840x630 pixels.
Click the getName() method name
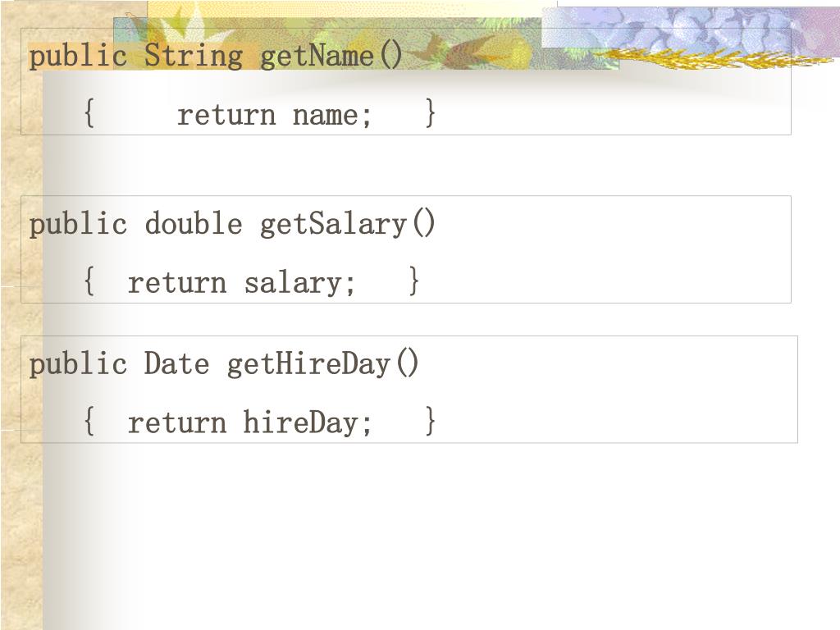(331, 57)
